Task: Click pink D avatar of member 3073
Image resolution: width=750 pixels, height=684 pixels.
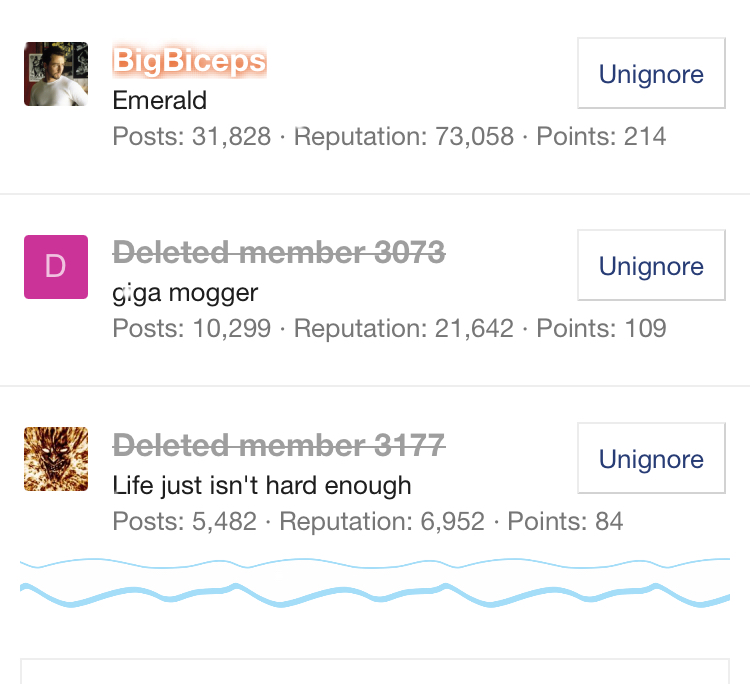Action: (x=56, y=267)
